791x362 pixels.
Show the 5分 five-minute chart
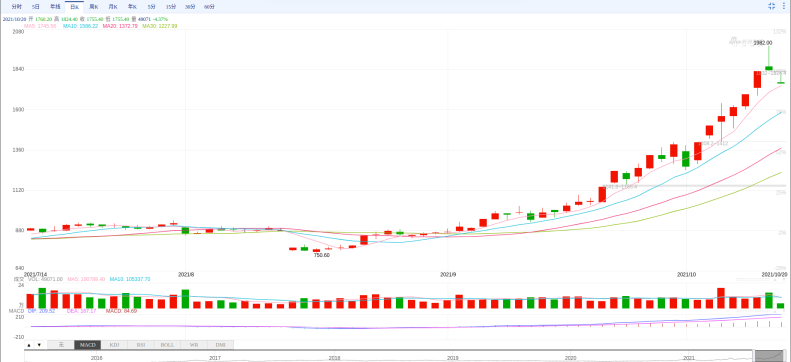pos(151,7)
